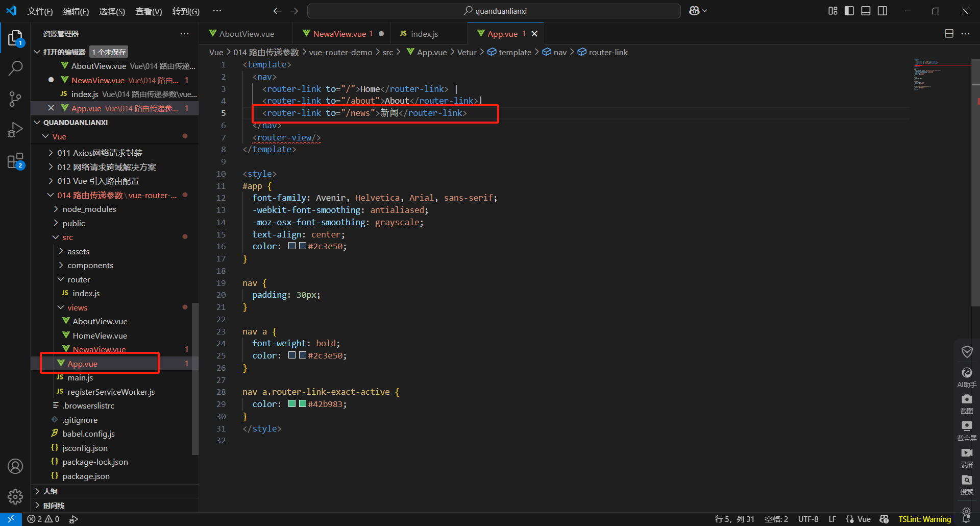This screenshot has height=526, width=980.
Task: Switch to the AboutView.vue tab
Action: [246, 34]
